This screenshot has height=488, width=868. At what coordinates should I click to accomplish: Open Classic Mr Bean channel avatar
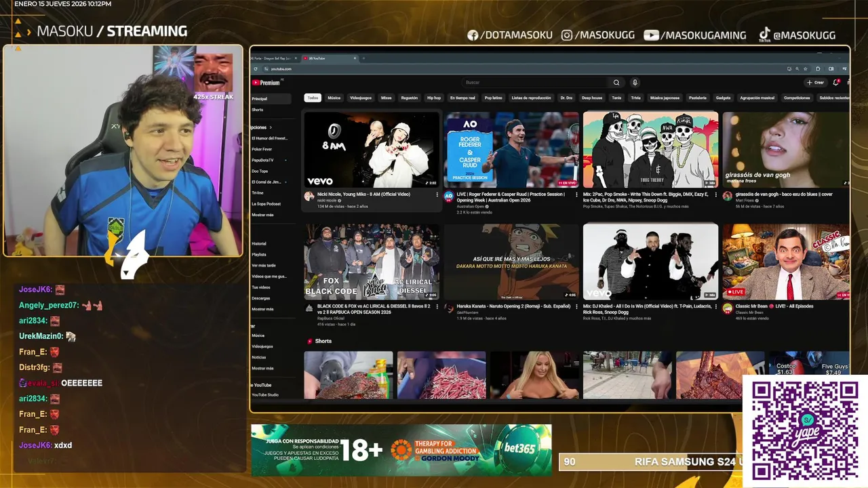[x=727, y=308]
